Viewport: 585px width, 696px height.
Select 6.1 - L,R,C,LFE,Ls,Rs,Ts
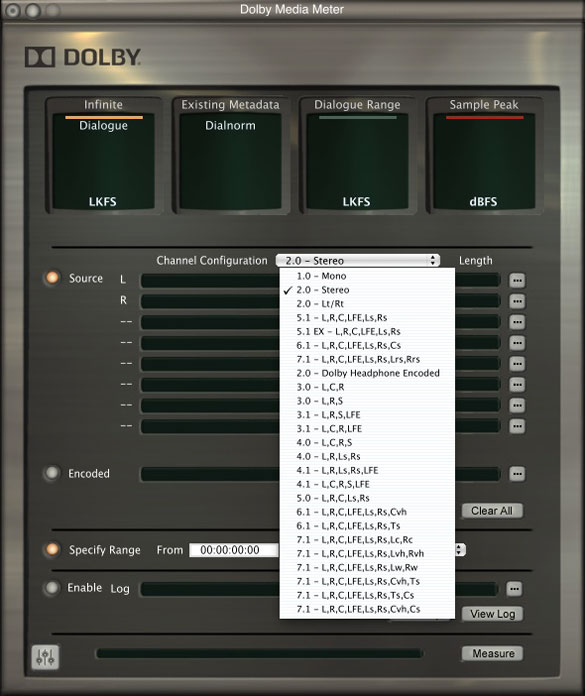click(367, 526)
